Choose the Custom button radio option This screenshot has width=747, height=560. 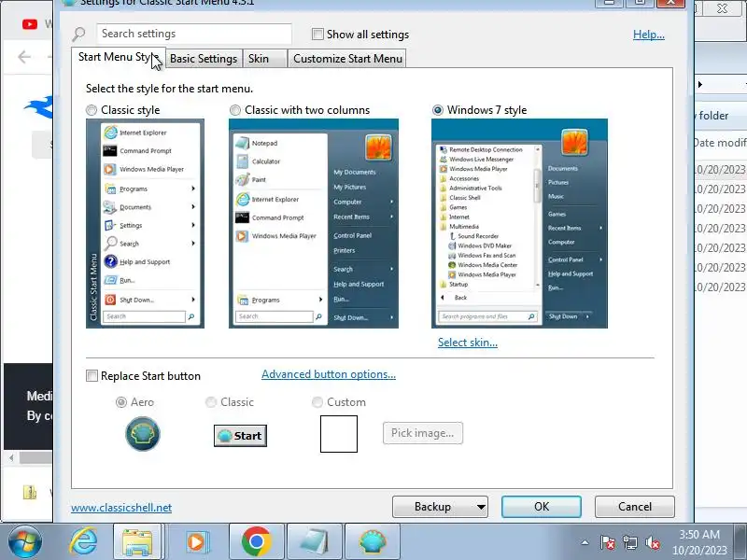click(x=317, y=402)
